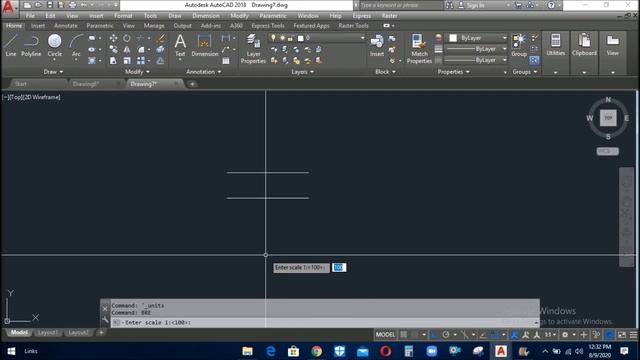The image size is (640, 360).
Task: Toggle Clean Screen in status bar
Action: [x=622, y=335]
